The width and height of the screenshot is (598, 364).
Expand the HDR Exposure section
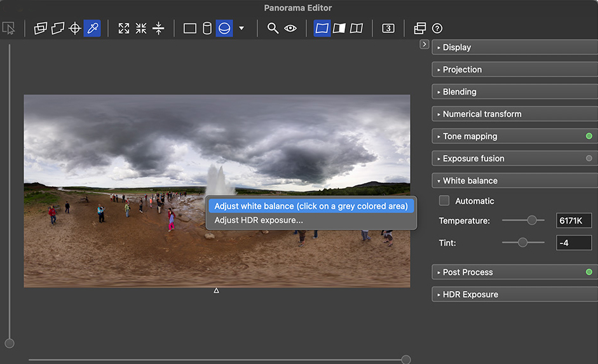click(x=470, y=294)
